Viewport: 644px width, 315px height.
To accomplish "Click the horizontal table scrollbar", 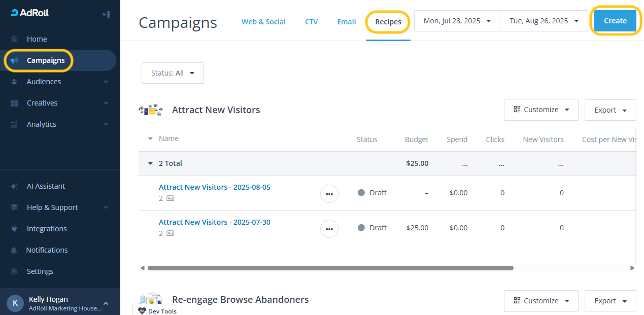I will pyautogui.click(x=330, y=268).
